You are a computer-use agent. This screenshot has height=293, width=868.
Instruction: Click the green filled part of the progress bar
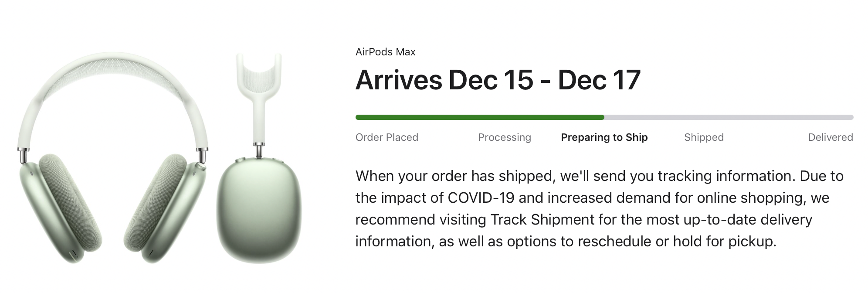coord(480,117)
